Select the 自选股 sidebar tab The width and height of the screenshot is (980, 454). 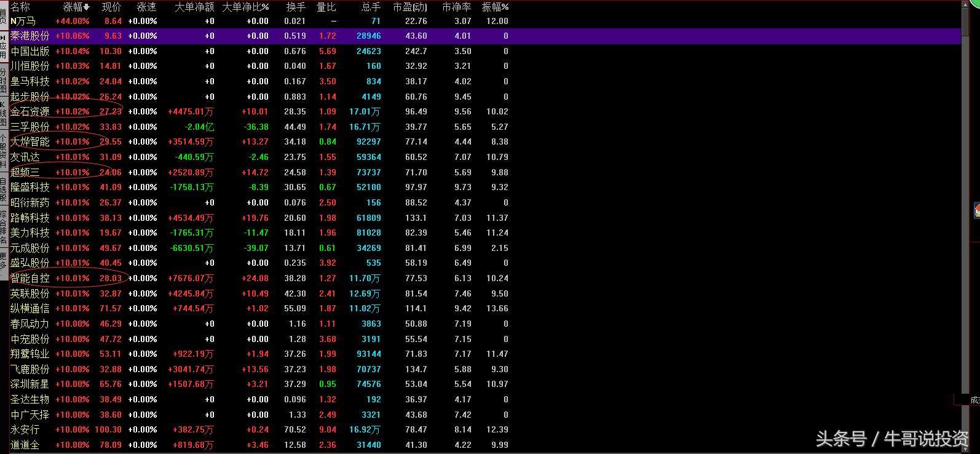pos(3,190)
